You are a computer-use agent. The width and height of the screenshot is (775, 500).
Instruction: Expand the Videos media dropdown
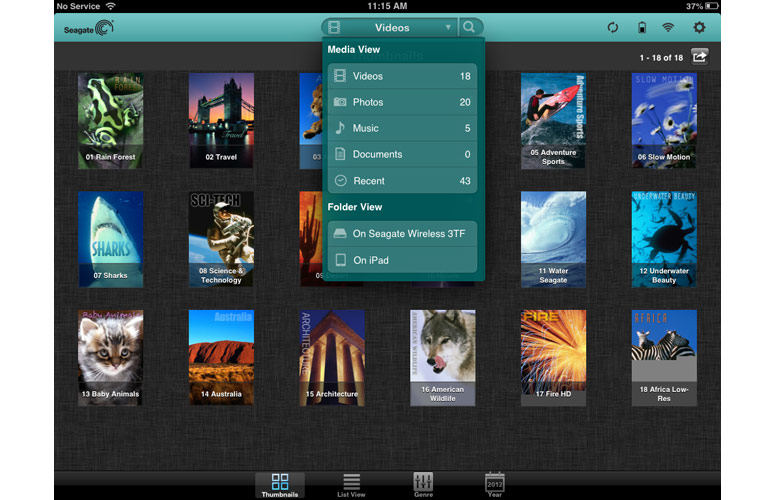pos(390,28)
